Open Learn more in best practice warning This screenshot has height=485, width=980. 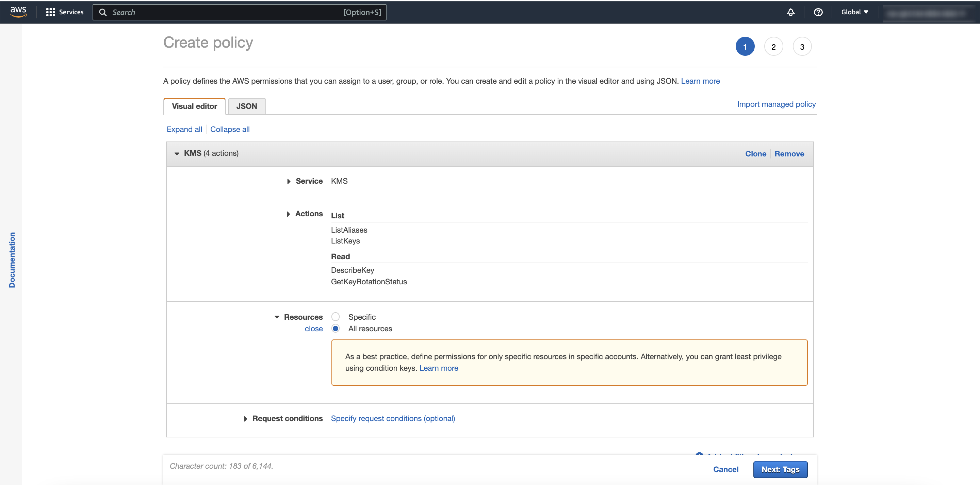click(439, 368)
